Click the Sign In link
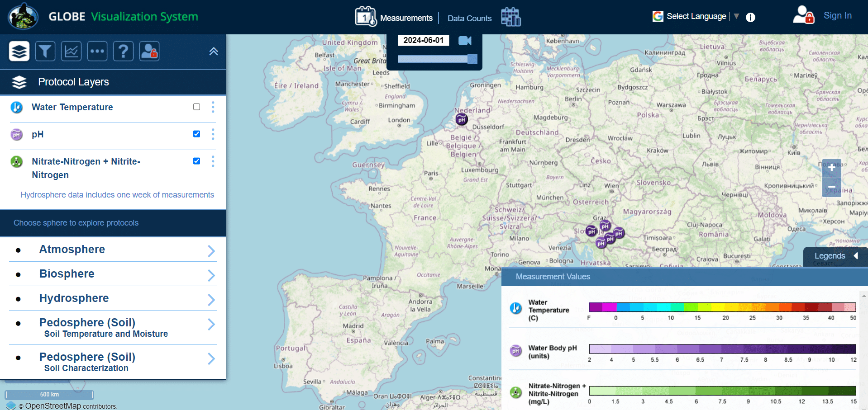868x410 pixels. pos(837,16)
